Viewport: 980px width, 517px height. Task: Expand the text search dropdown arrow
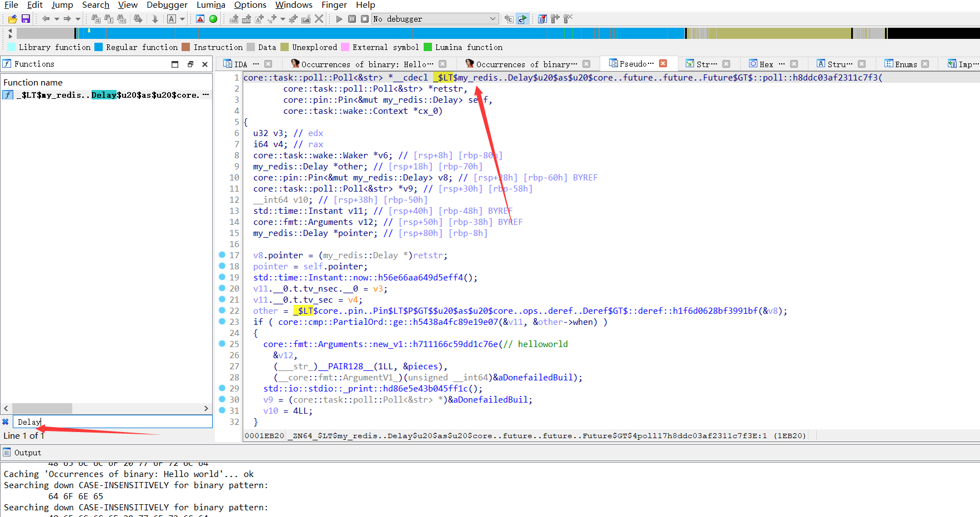[182, 19]
